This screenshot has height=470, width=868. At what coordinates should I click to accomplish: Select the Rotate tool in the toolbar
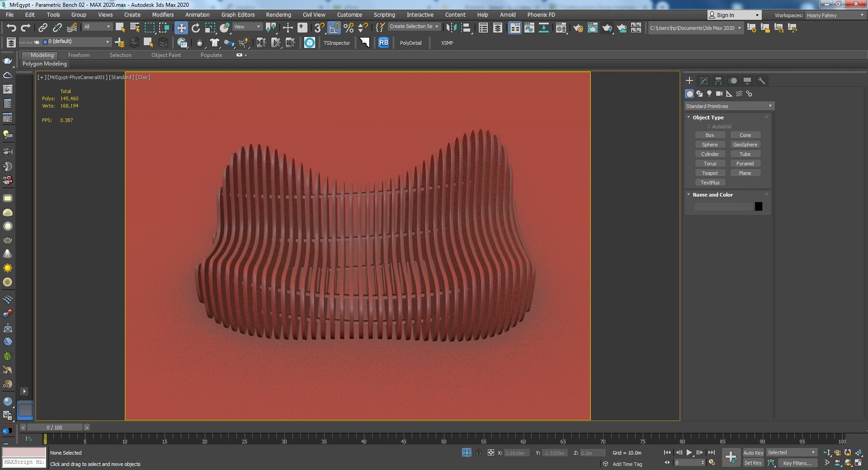[196, 28]
